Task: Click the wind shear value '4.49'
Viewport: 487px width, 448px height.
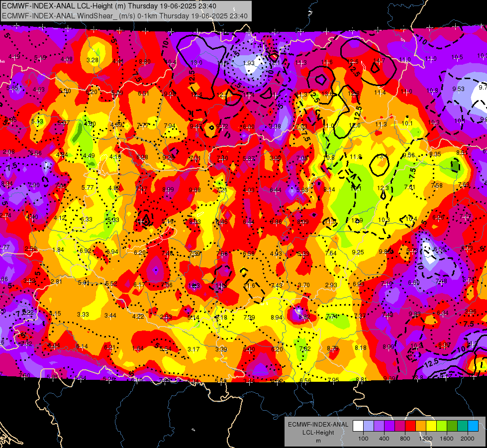Action: [x=89, y=156]
